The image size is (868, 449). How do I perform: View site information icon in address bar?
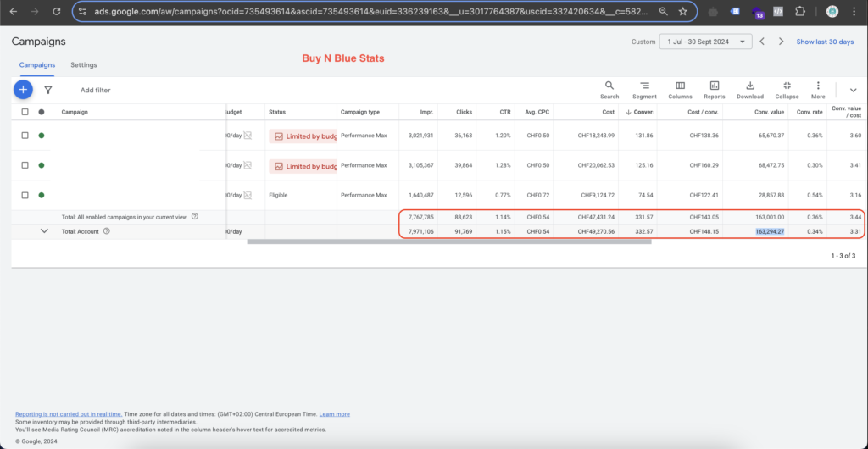tap(82, 11)
